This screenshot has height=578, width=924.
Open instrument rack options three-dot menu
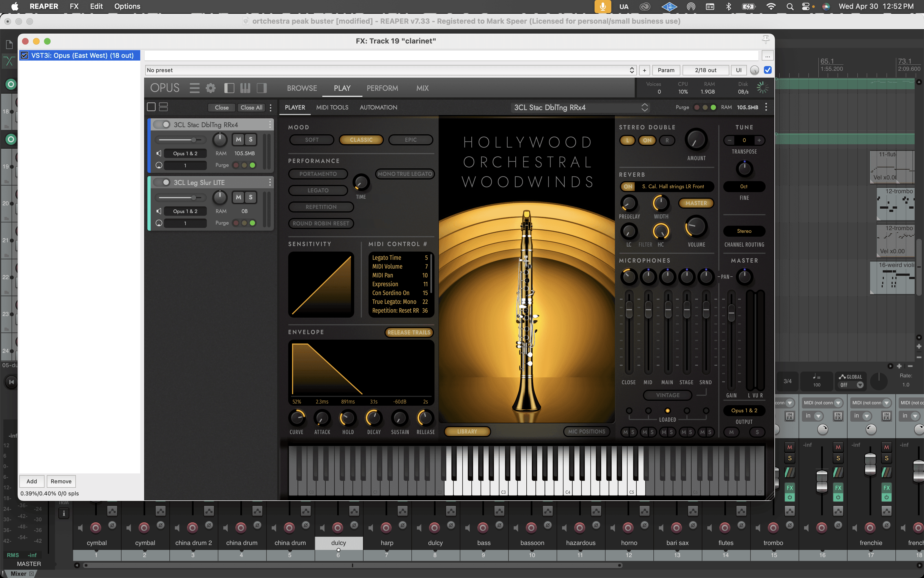click(x=271, y=108)
